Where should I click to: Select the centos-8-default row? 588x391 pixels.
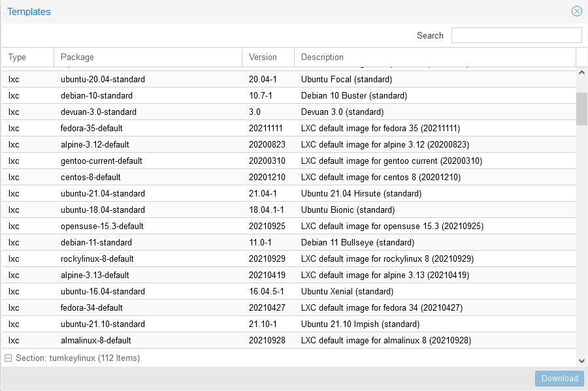289,177
